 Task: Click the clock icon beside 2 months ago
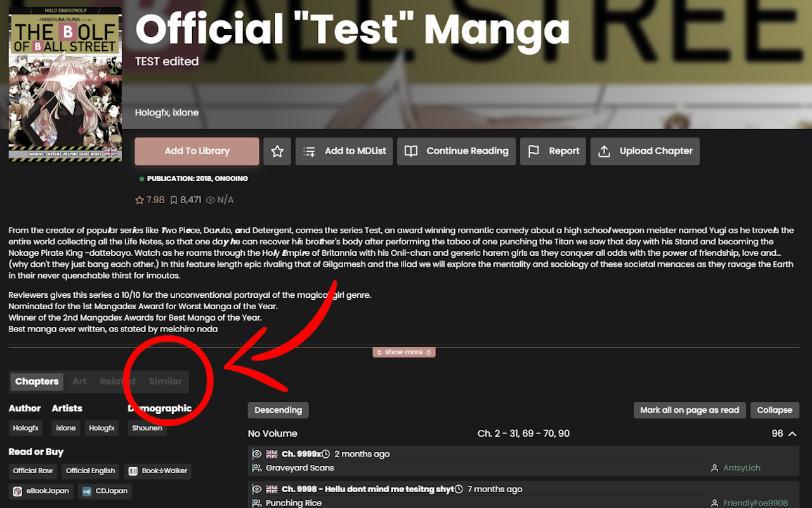[x=326, y=454]
